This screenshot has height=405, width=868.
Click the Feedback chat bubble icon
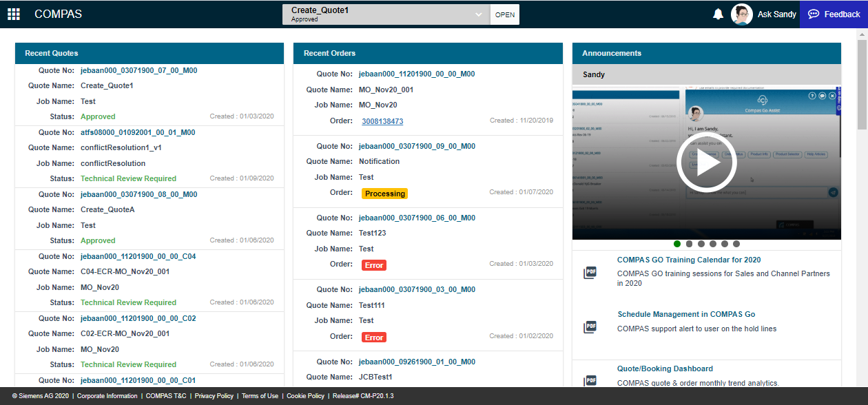[814, 14]
